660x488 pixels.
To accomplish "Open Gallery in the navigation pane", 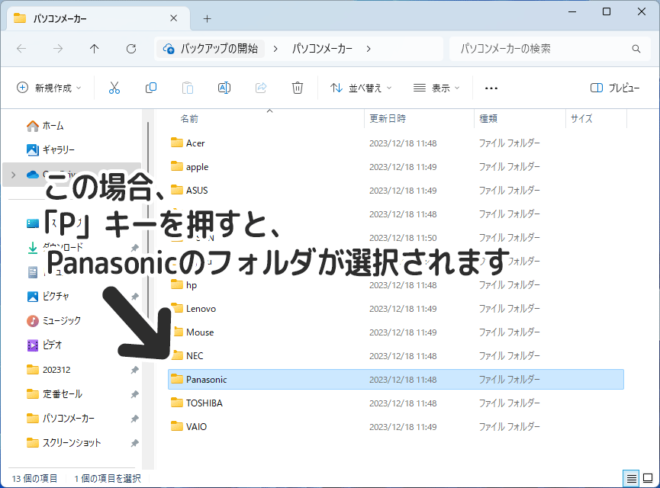I will click(x=50, y=149).
